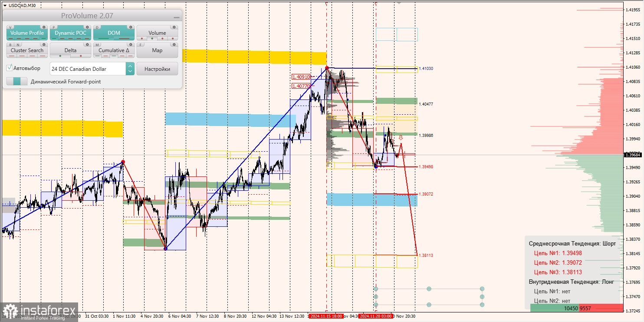Screen dimensions: 644x322
Task: Click the D hotkey badge on DOM
Action: 98,27
